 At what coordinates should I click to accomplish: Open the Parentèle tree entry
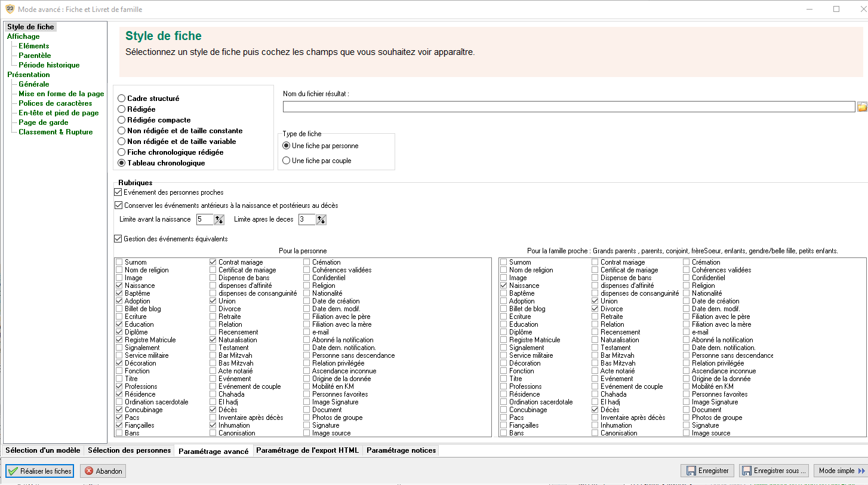coord(35,56)
